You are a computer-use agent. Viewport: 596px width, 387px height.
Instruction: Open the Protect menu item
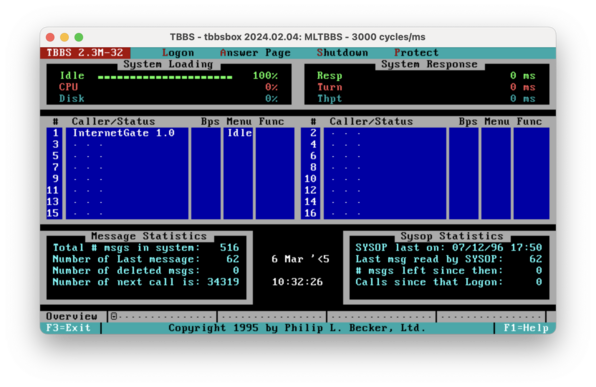(x=416, y=52)
